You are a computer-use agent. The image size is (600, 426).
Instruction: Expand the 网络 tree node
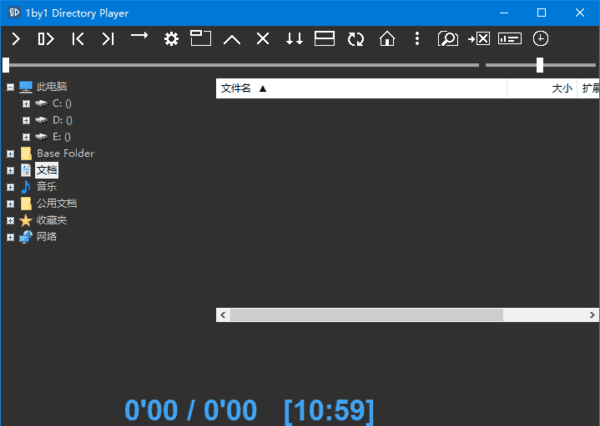(10, 237)
